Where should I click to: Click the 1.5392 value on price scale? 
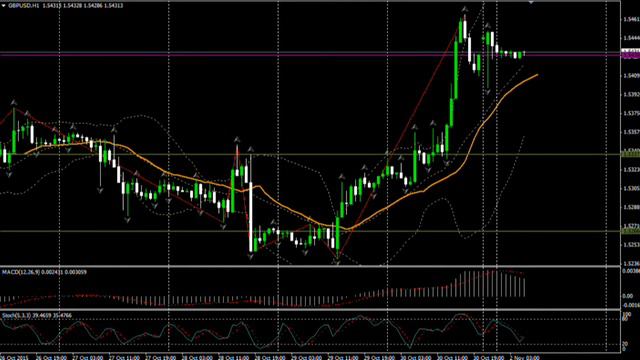[x=631, y=94]
